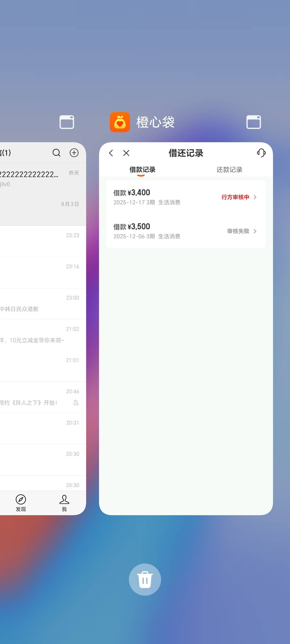Expand the ¥3,500 loan chevron
290x644 pixels.
[x=255, y=231]
